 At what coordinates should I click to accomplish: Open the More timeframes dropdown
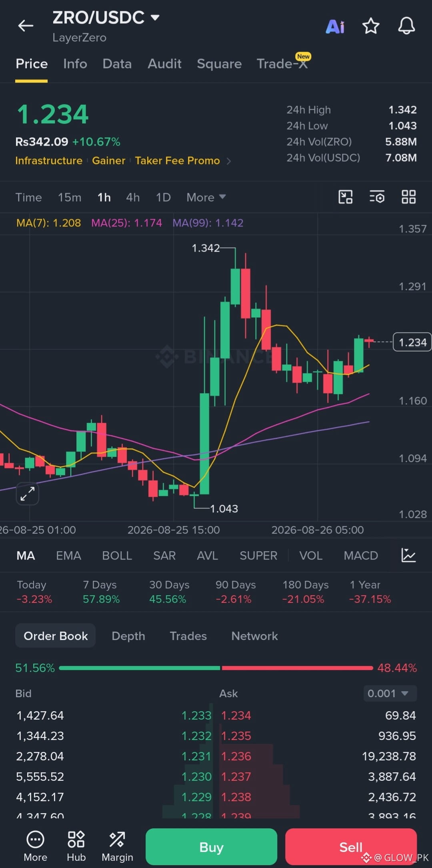(206, 197)
